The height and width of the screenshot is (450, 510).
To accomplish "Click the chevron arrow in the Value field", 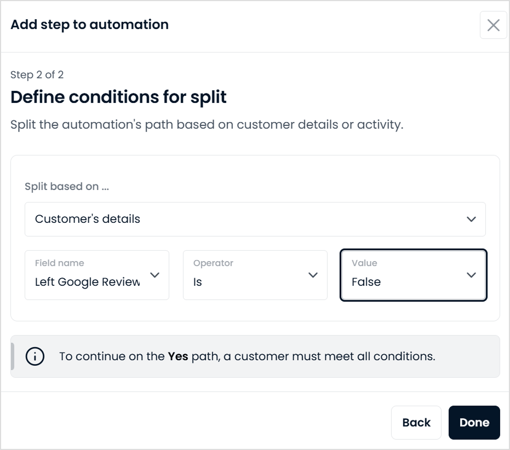I will coord(471,275).
